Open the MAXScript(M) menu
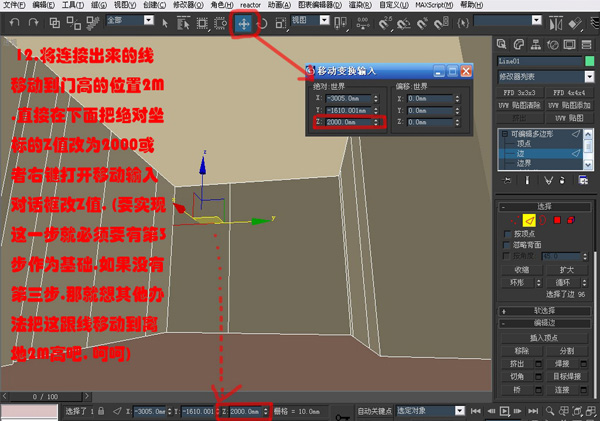The image size is (600, 421). (434, 5)
